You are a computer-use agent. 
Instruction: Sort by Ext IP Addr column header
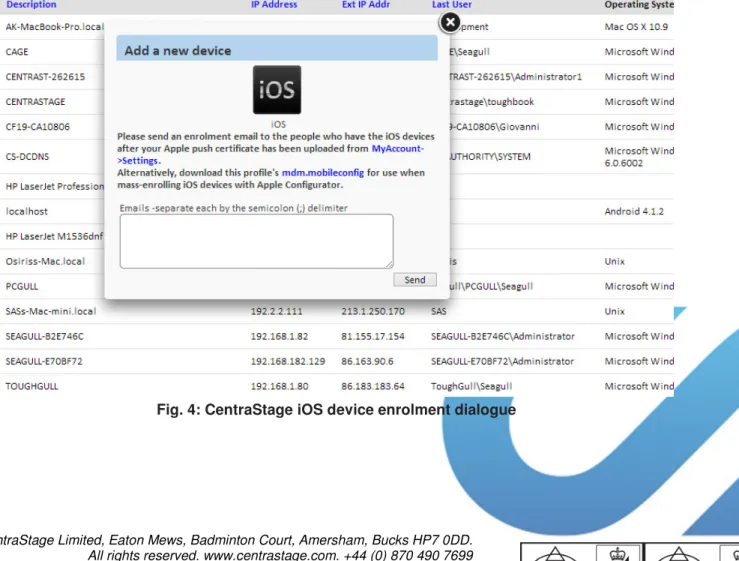366,5
